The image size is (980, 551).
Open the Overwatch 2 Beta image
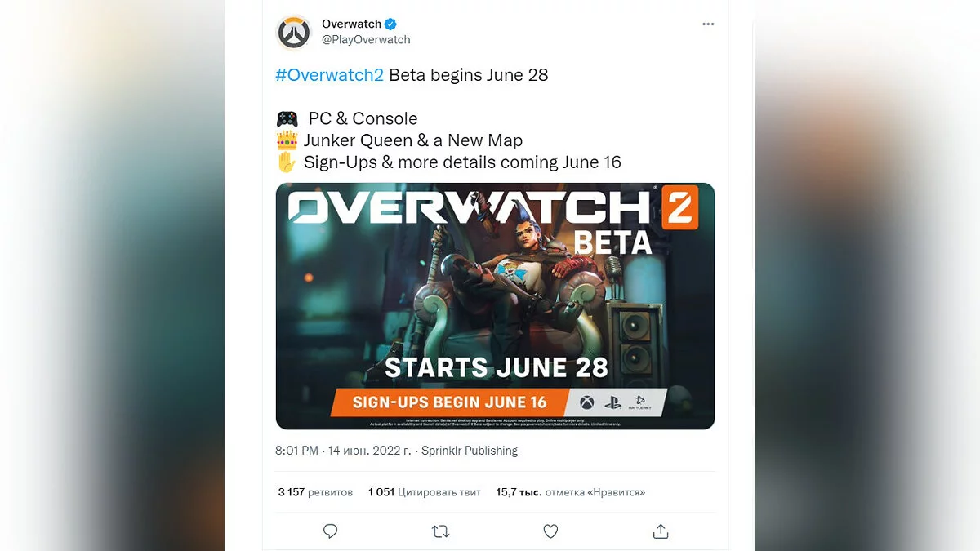(x=495, y=306)
